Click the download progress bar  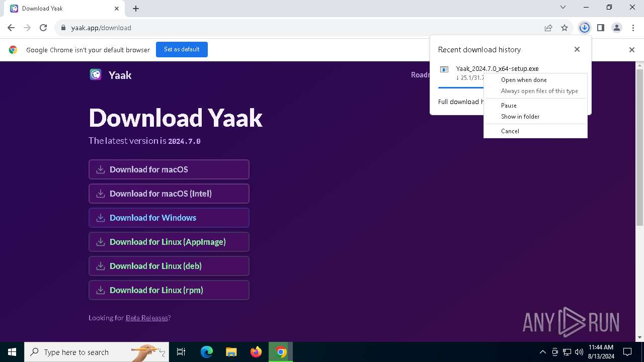coord(461,87)
